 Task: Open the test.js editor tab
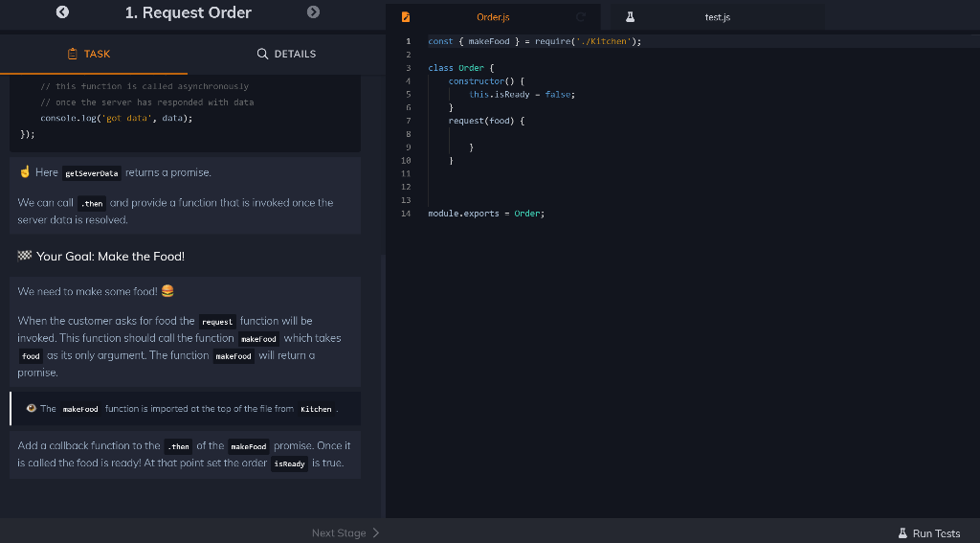pyautogui.click(x=718, y=17)
